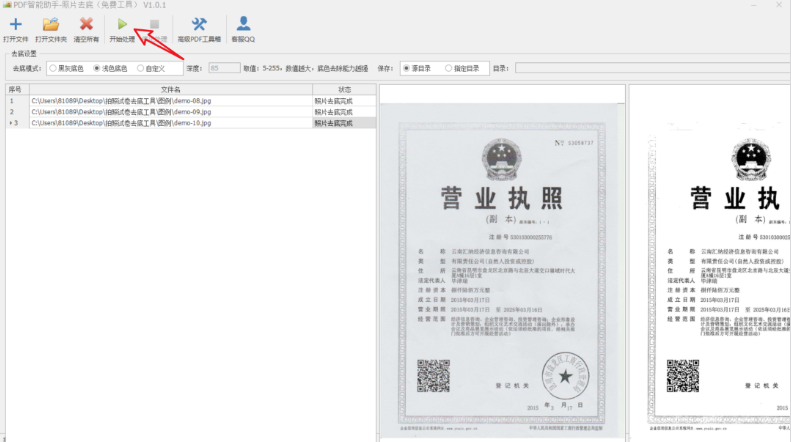Click the 目录 path field
791x442 pixels.
(x=653, y=68)
